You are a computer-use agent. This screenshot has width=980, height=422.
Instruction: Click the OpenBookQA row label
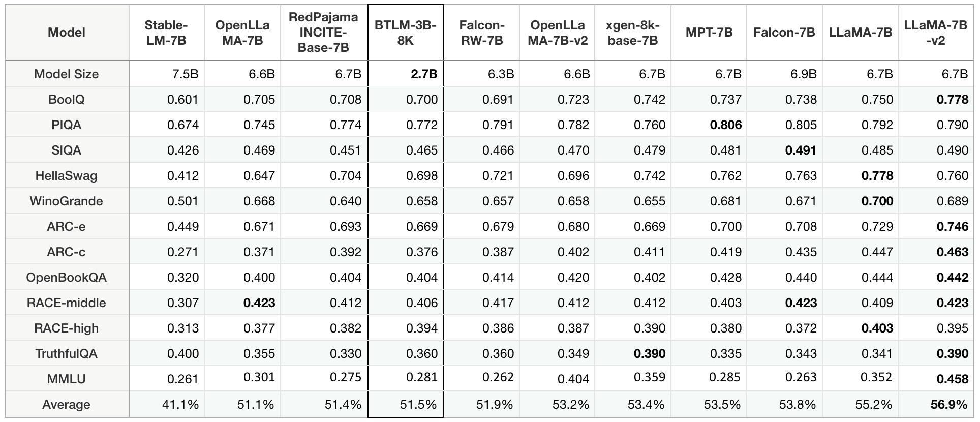tap(67, 278)
